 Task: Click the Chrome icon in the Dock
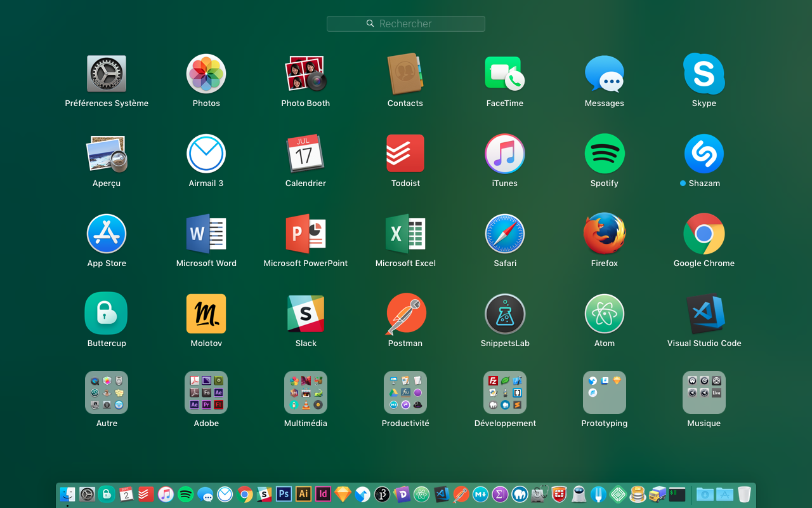coord(244,494)
